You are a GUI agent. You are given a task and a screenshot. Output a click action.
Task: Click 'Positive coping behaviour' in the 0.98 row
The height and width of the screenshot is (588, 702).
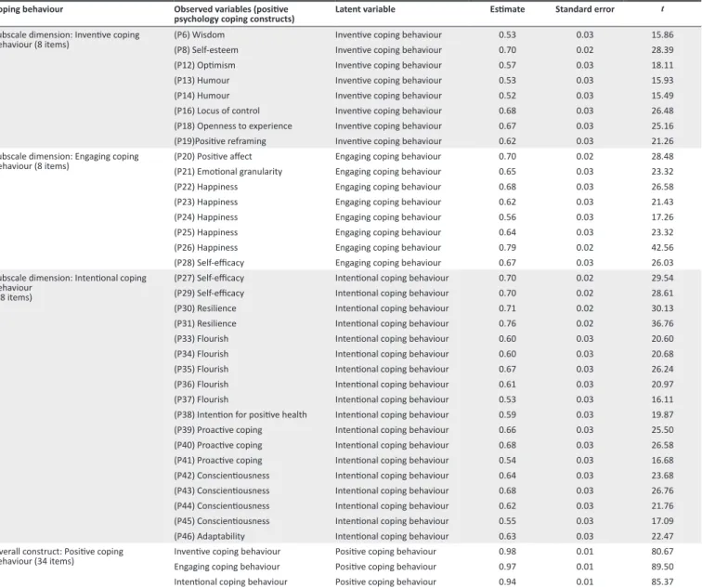(x=385, y=552)
